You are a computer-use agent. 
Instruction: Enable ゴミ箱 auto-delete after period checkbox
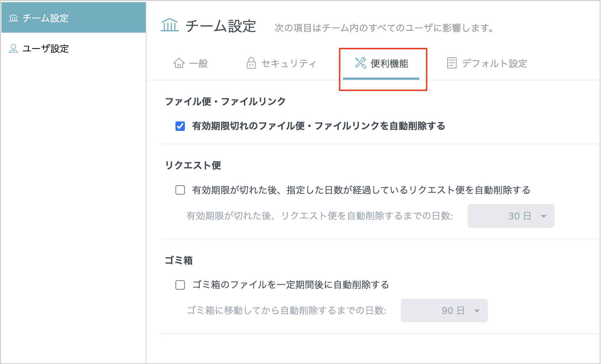point(180,285)
